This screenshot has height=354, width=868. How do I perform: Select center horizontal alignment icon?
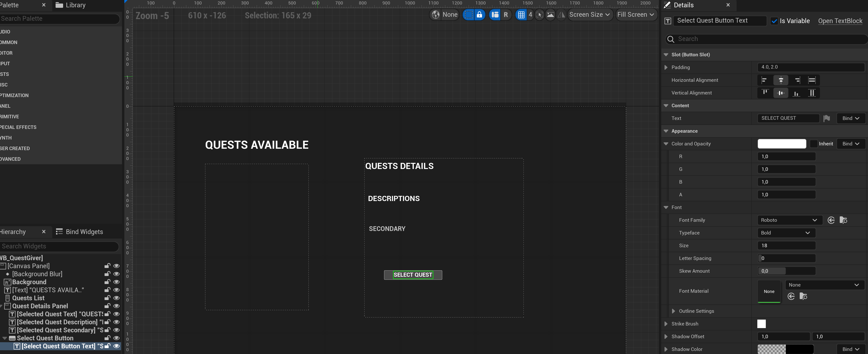[781, 80]
